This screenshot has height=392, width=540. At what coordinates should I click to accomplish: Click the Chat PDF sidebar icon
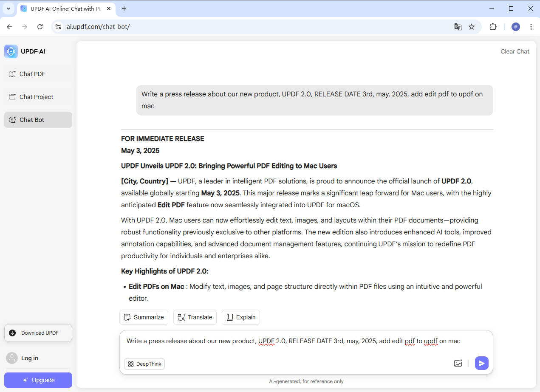(x=12, y=74)
